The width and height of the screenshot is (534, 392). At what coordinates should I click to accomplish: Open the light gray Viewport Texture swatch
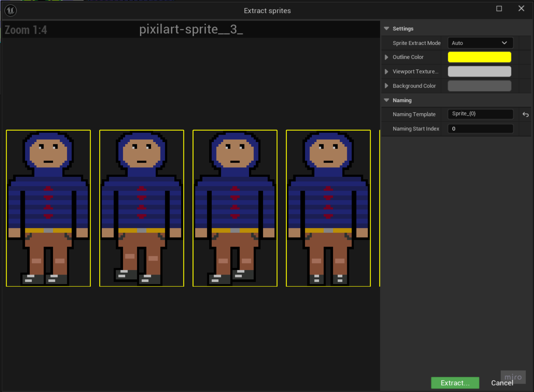click(479, 72)
